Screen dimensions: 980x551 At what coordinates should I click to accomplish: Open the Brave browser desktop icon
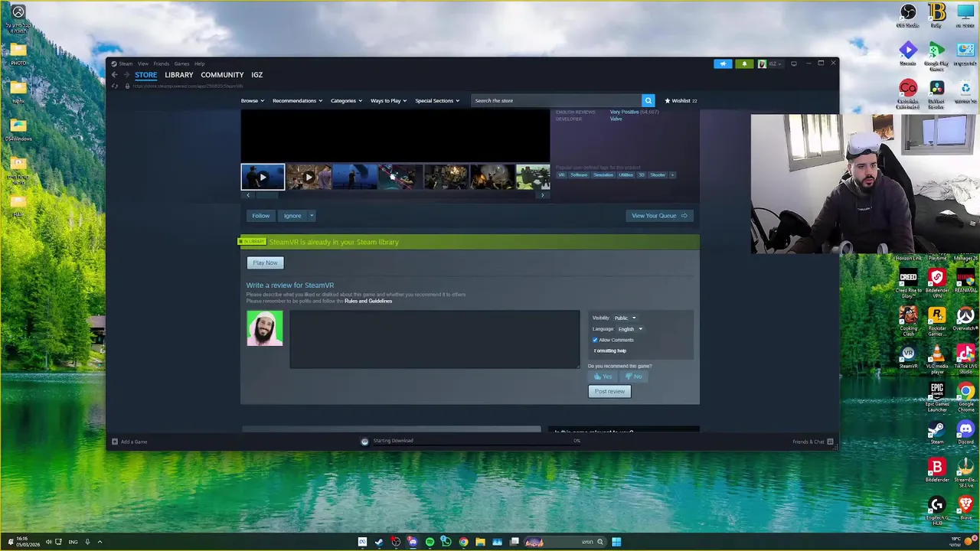click(x=965, y=508)
